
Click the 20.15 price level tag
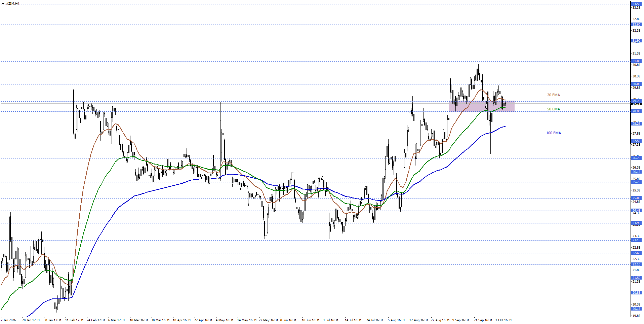(x=636, y=309)
